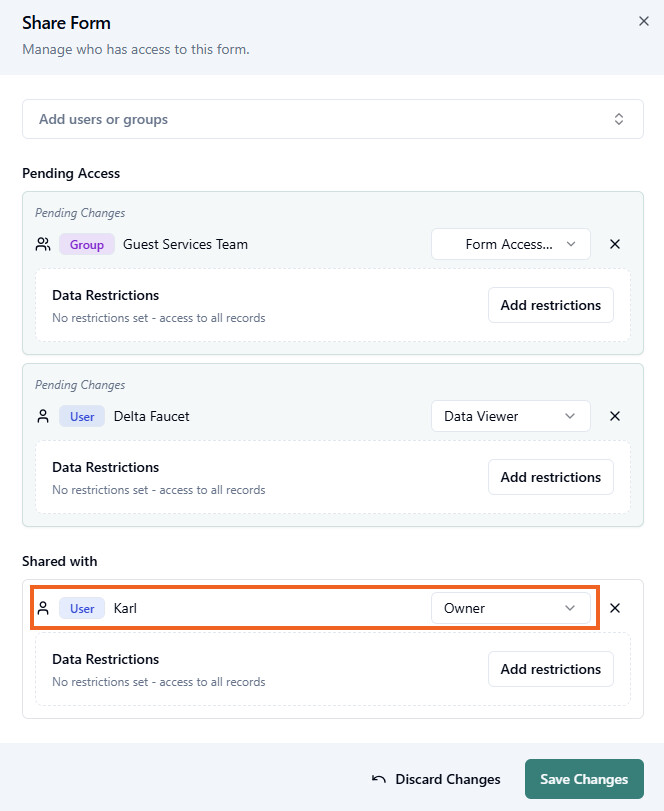Screen dimensions: 664x811
Task: Click the User badge next to Karl
Action: tap(82, 608)
